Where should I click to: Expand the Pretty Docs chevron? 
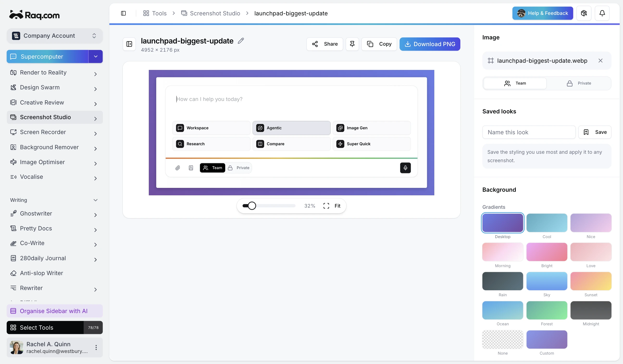tap(95, 230)
